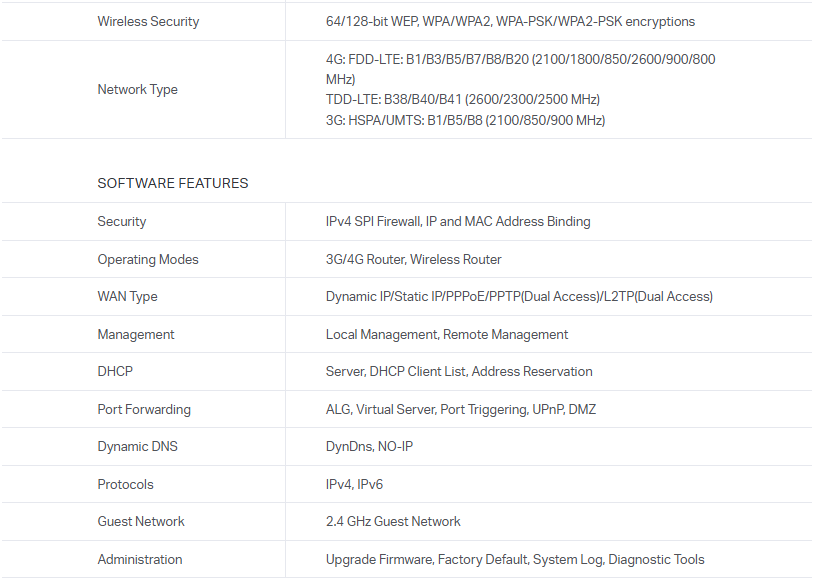
Task: Click the Wireless Security row label
Action: pyautogui.click(x=148, y=21)
